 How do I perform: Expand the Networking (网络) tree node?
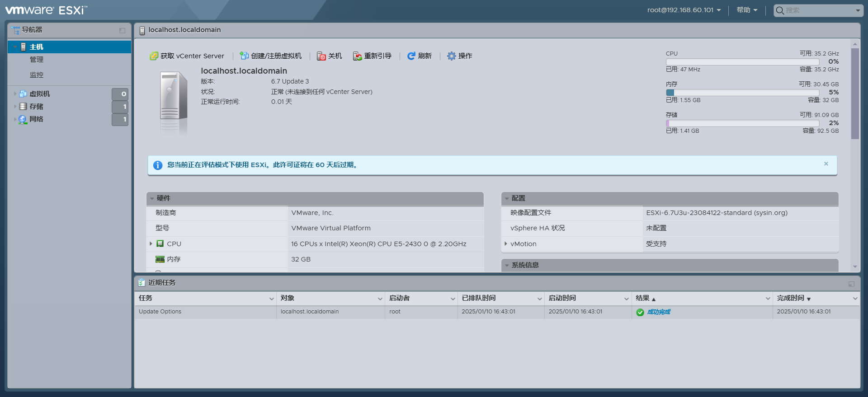15,119
